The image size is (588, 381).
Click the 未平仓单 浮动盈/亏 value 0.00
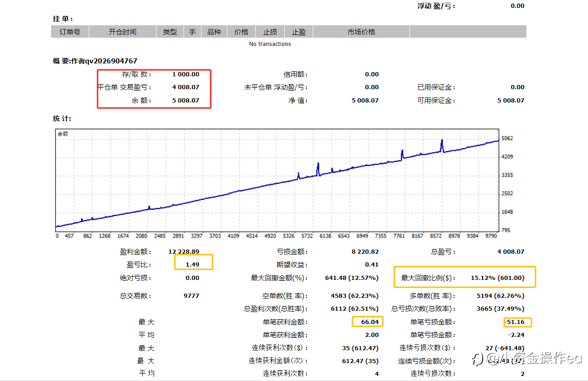click(372, 87)
